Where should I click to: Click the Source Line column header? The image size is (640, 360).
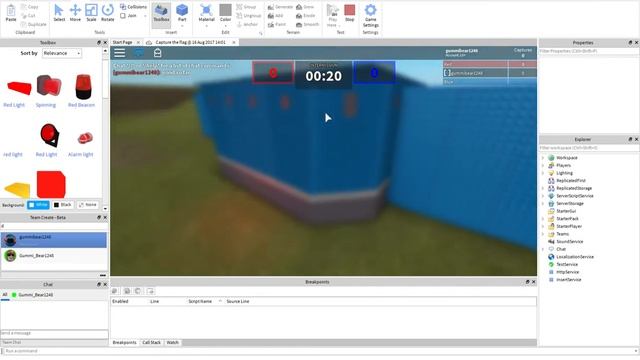click(238, 301)
